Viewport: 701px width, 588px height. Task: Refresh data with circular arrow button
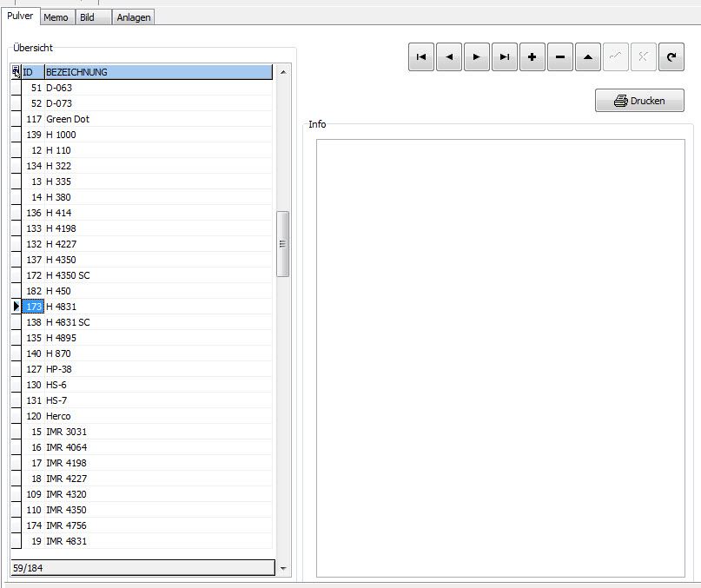pyautogui.click(x=671, y=56)
